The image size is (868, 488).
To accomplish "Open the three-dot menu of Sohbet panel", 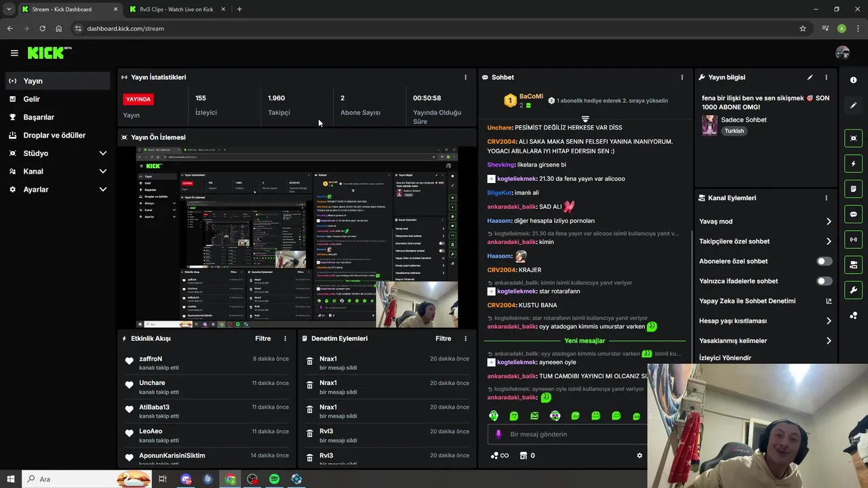I will point(682,77).
